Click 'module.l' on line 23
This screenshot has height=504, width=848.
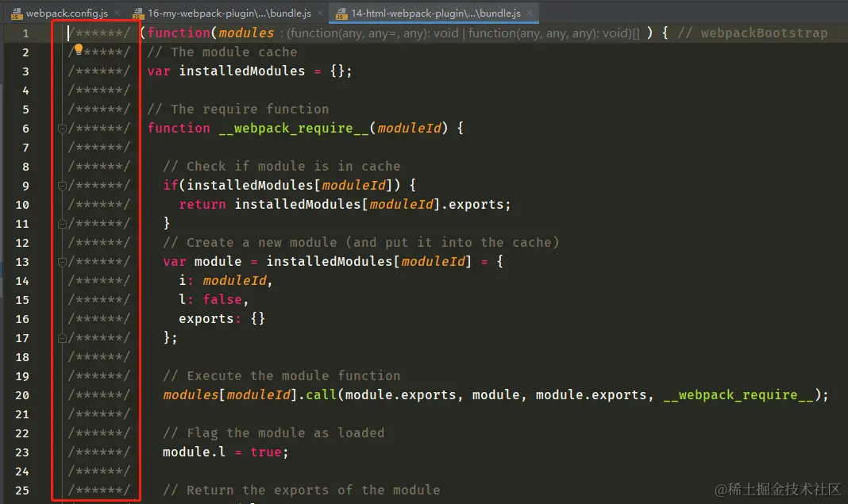point(195,452)
